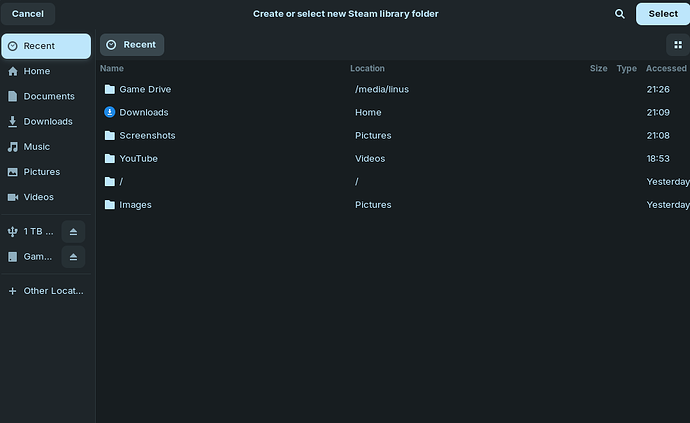Eject the 1 TB drive
Viewport: 690px width, 423px height.
point(73,232)
